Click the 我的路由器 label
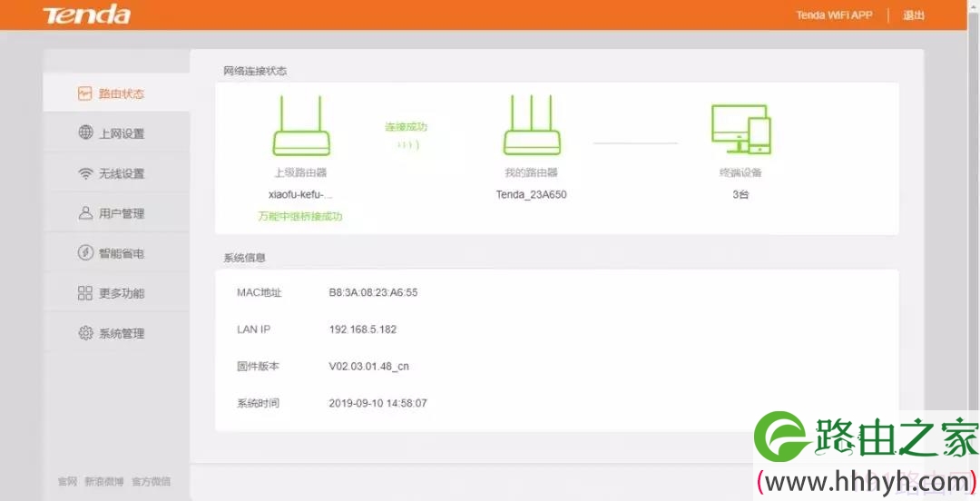 [x=531, y=172]
